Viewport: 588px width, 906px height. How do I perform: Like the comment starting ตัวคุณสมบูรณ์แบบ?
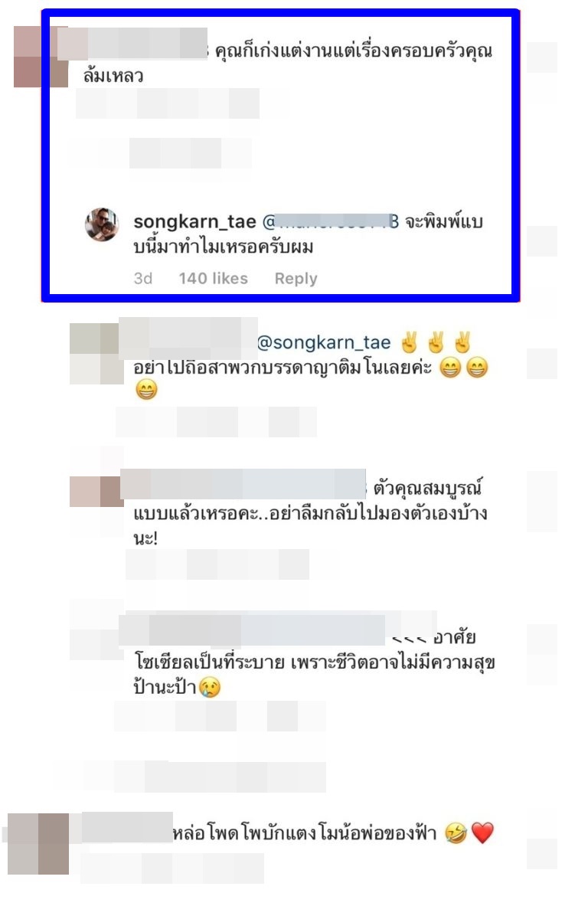[x=542, y=502]
